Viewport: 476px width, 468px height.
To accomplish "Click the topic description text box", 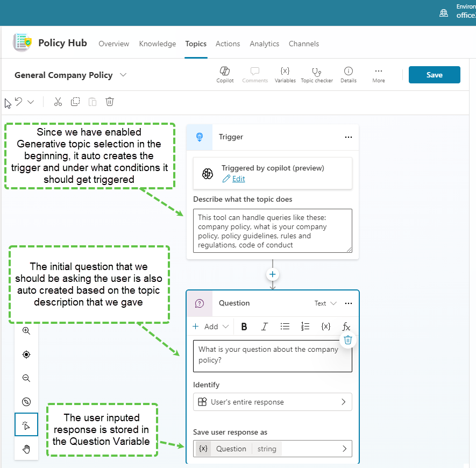I will 272,231.
